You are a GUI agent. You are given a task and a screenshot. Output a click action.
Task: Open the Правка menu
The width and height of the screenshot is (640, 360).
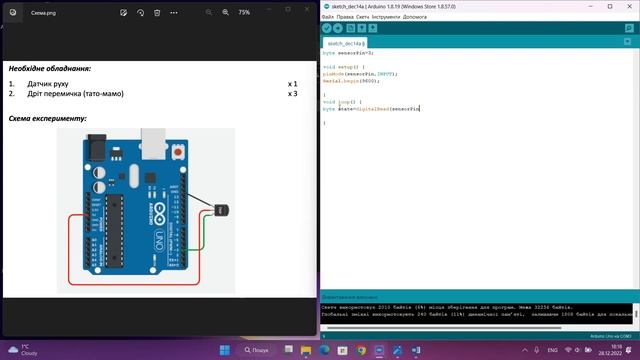pyautogui.click(x=345, y=17)
